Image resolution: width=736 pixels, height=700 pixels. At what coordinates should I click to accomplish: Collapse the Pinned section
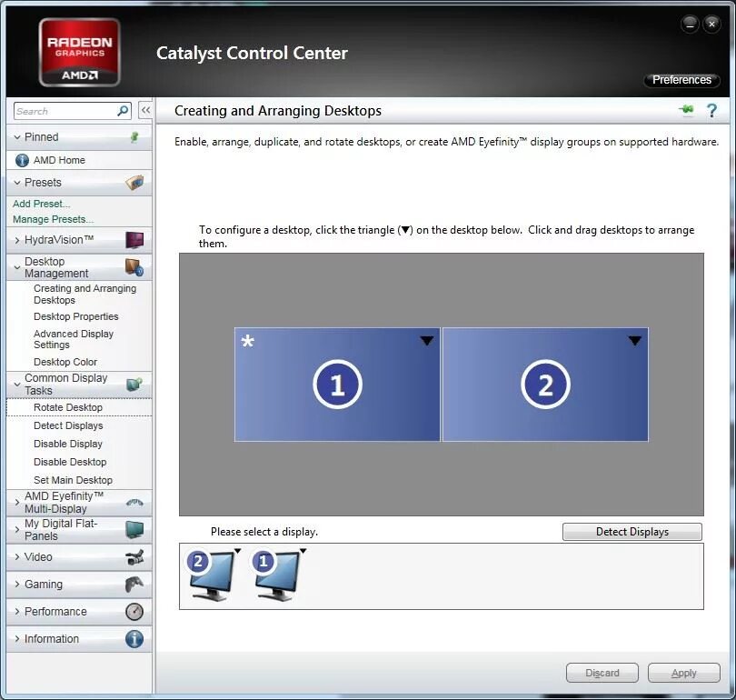click(17, 137)
